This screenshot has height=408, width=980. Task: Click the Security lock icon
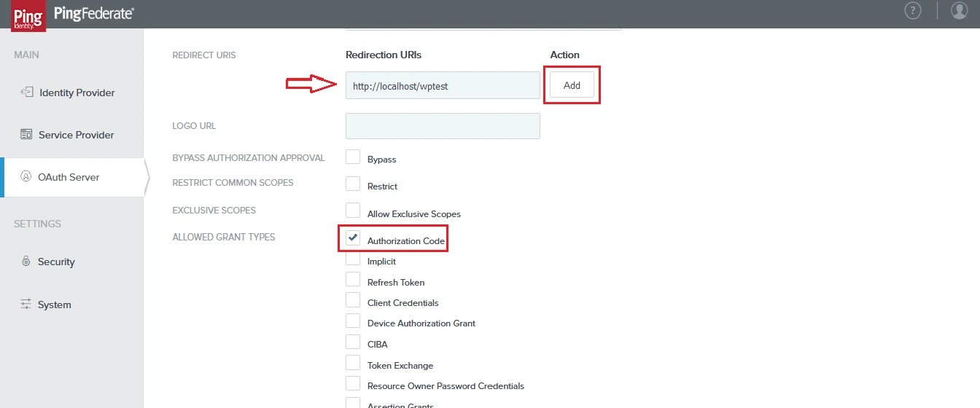26,262
